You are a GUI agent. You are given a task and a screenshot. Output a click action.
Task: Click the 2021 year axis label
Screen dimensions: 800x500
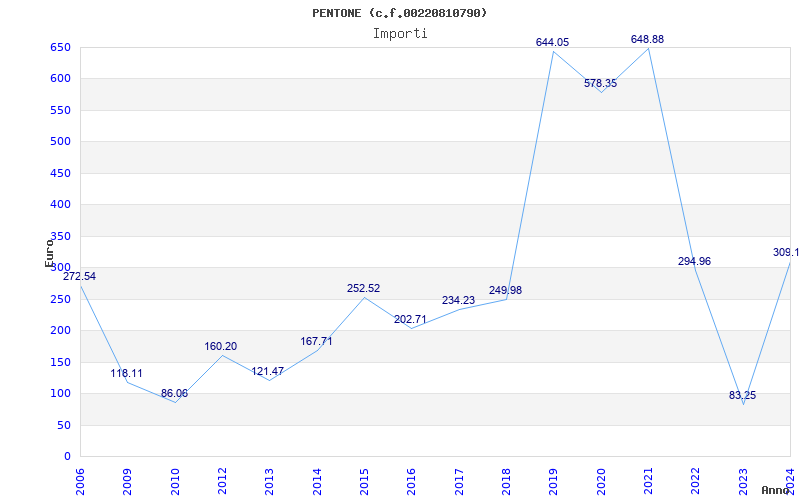tap(648, 482)
